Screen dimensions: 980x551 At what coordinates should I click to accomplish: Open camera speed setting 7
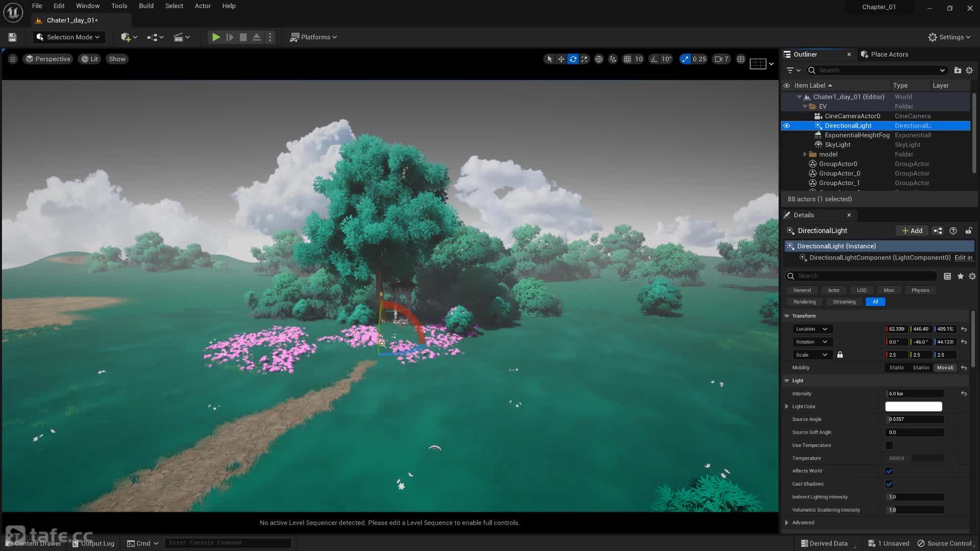click(x=722, y=59)
